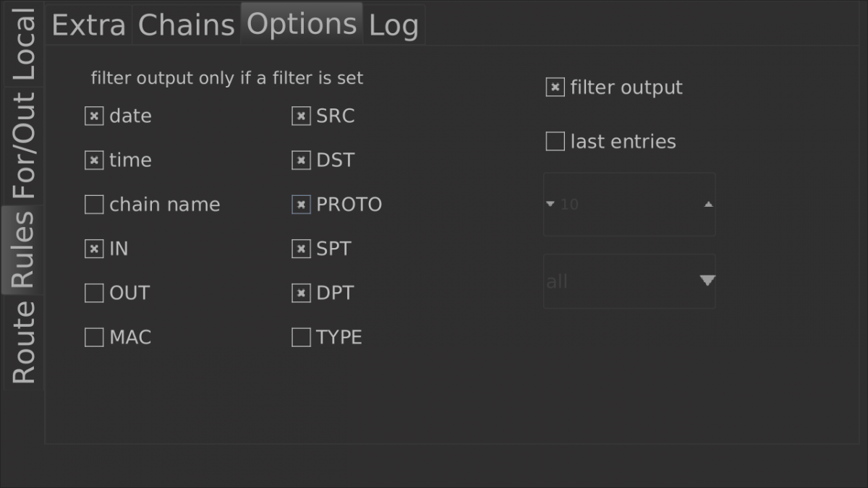Uncheck the date checkbox
Viewport: 868px width, 488px height.
point(94,116)
